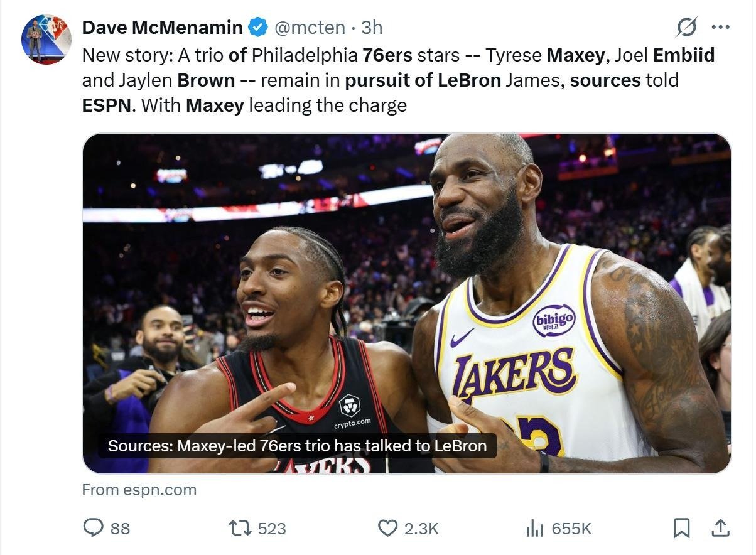Screen dimensions: 756x555
Task: Click the blue verified badge
Action: click(x=257, y=28)
